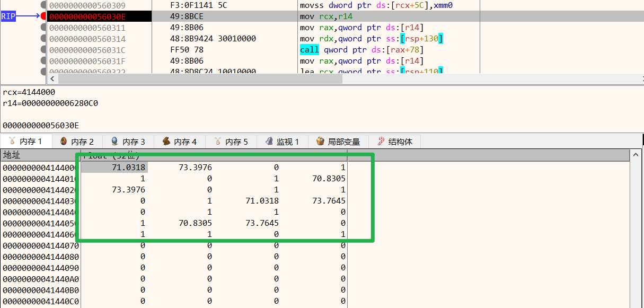Screen dimensions: 644x308
Task: Switch to the 内存 2 tab
Action: 77,142
